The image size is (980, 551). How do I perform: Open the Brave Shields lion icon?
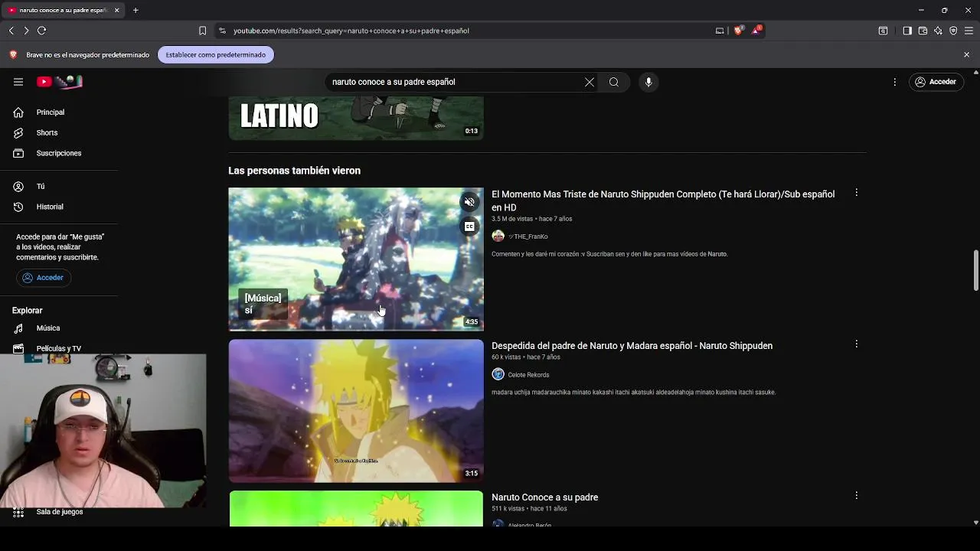(738, 31)
